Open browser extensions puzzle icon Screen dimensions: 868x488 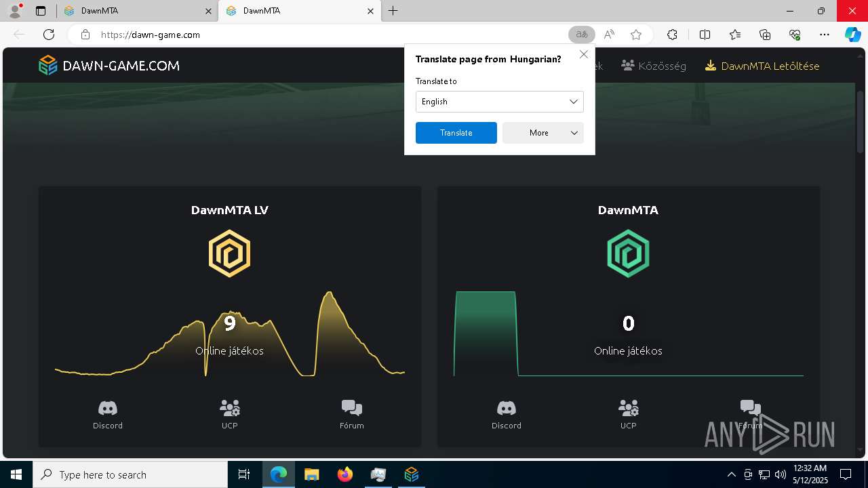672,35
